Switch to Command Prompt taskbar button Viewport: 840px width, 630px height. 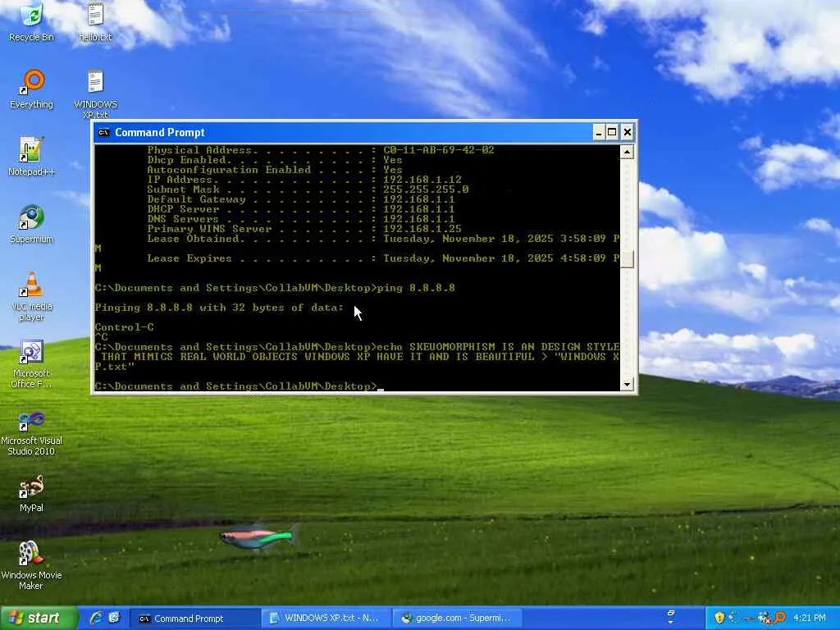point(194,619)
